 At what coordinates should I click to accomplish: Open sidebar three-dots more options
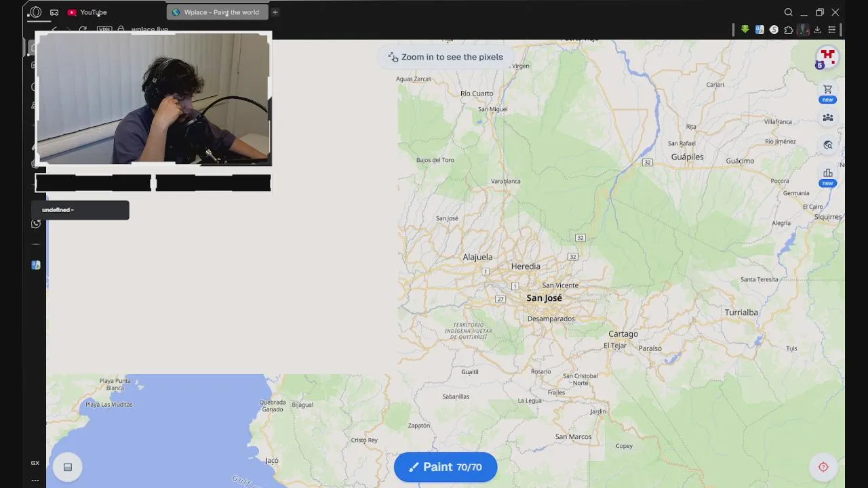coord(35,481)
